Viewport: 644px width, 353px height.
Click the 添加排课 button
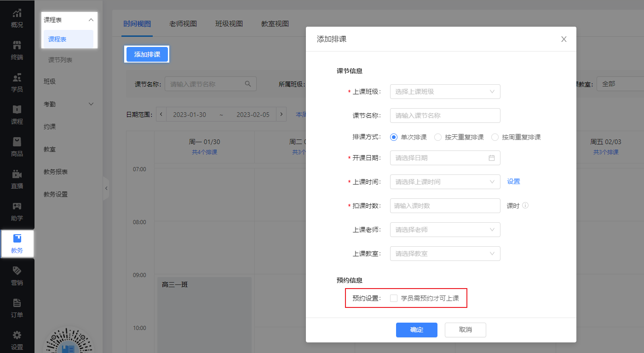[147, 54]
